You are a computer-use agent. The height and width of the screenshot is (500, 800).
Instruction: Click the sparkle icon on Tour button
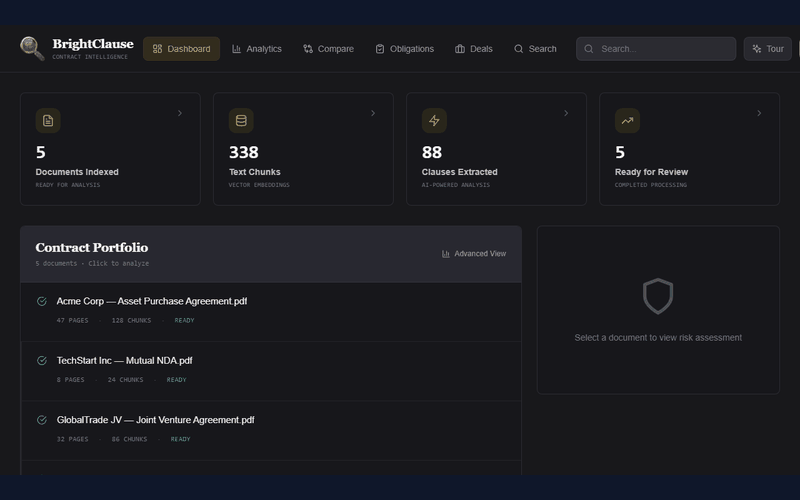point(757,49)
